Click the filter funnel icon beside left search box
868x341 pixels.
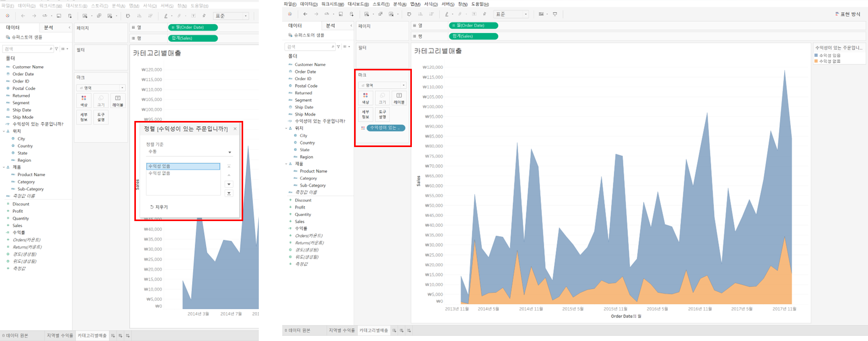tap(57, 48)
